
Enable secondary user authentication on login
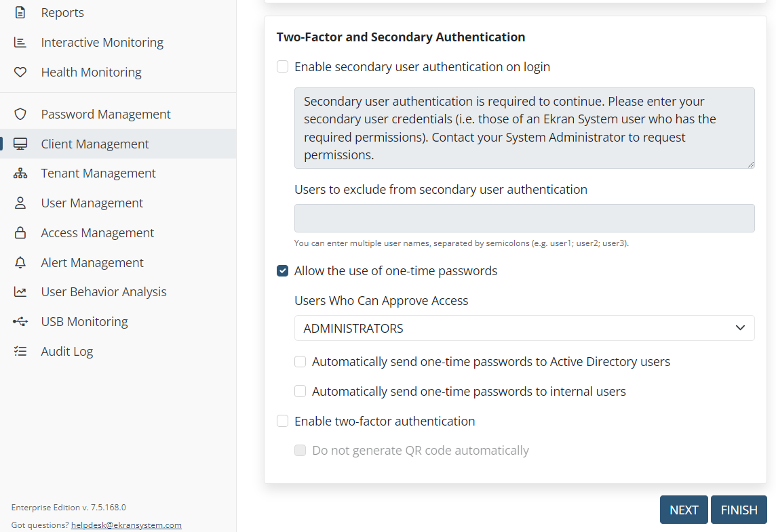point(283,67)
